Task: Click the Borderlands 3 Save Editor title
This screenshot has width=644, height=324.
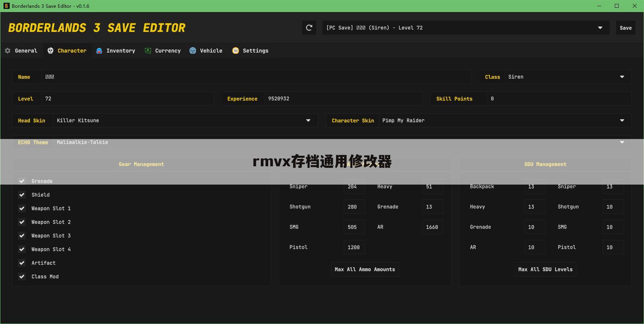Action: (x=97, y=28)
